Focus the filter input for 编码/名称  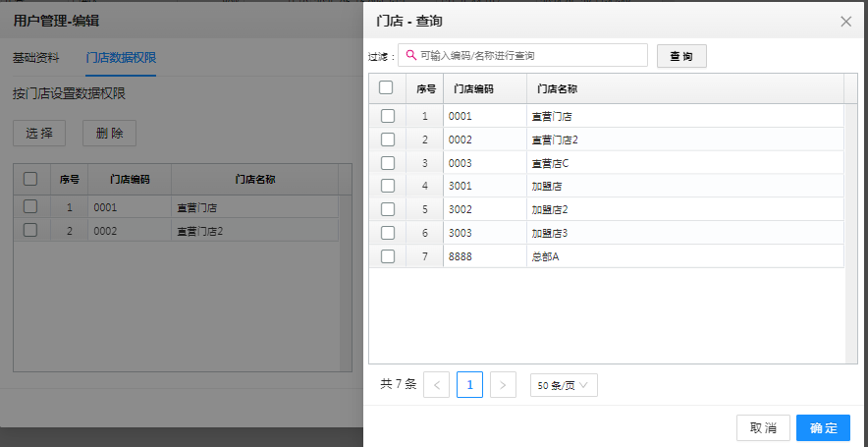522,55
